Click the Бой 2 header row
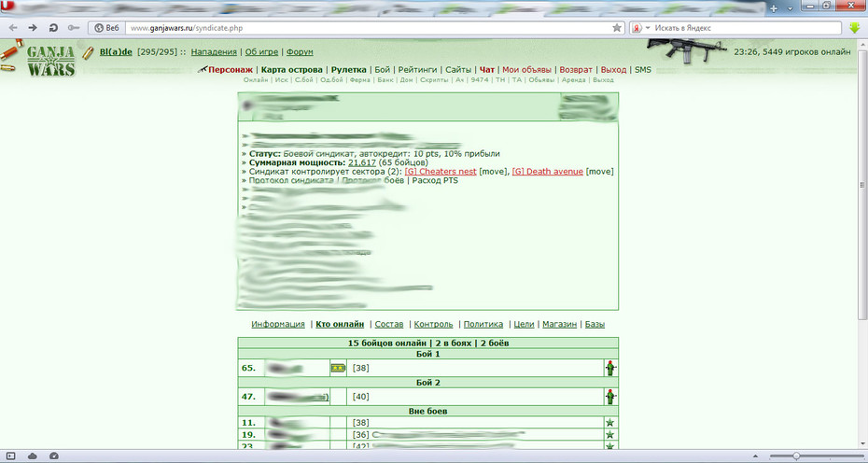The height and width of the screenshot is (463, 868). tap(427, 383)
